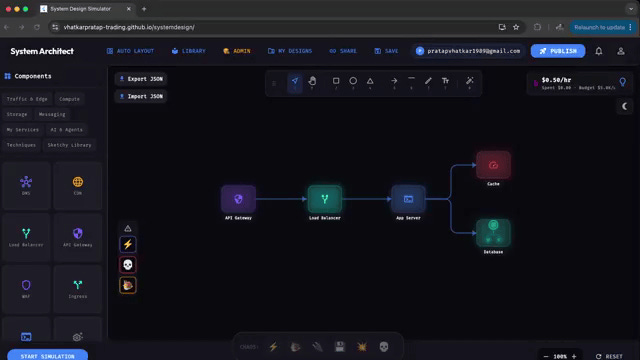
Task: Zoom in with the plus button
Action: point(574,356)
